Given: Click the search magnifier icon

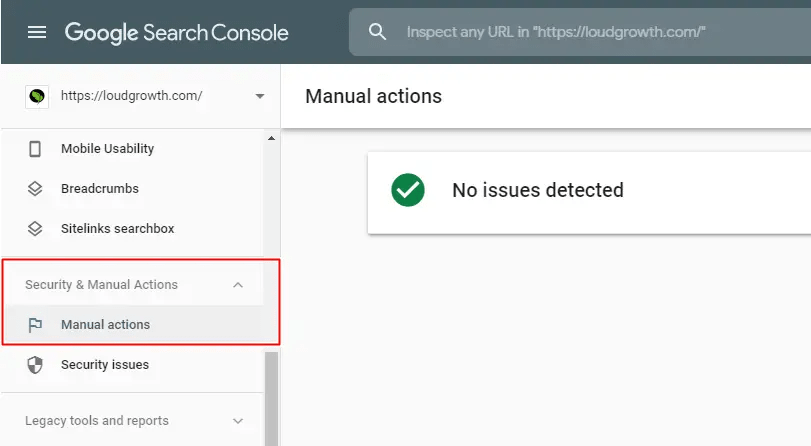Looking at the screenshot, I should click(x=377, y=32).
